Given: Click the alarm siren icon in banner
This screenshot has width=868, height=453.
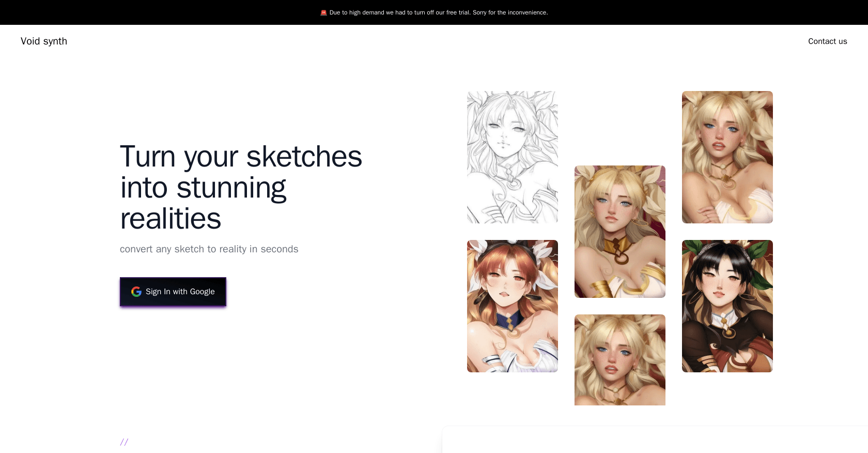Looking at the screenshot, I should tap(323, 12).
